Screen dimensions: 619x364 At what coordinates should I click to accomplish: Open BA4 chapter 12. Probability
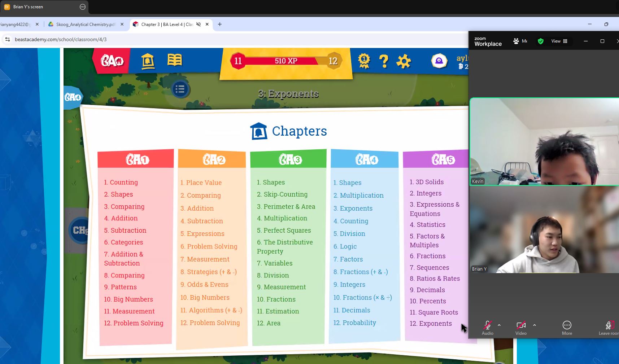pos(355,323)
